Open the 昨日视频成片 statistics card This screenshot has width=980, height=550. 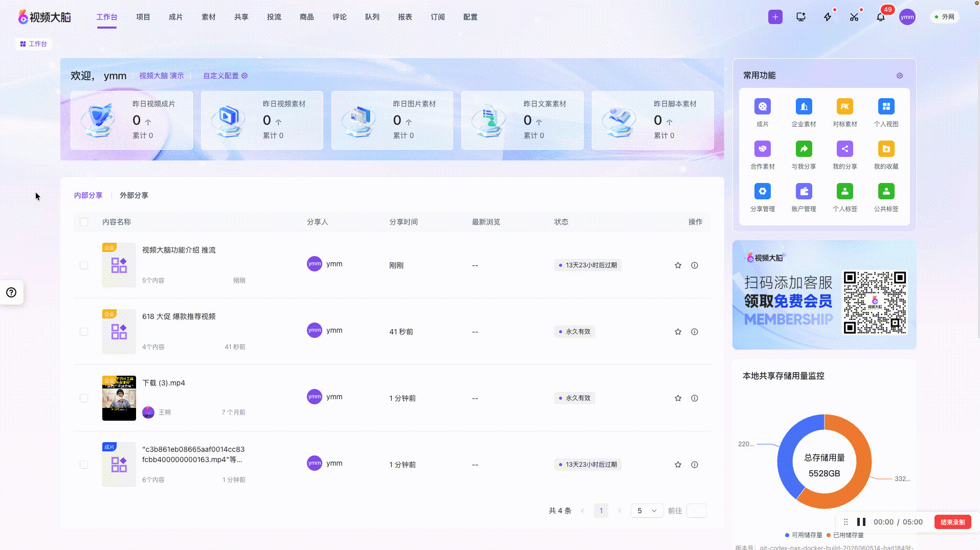(x=131, y=120)
